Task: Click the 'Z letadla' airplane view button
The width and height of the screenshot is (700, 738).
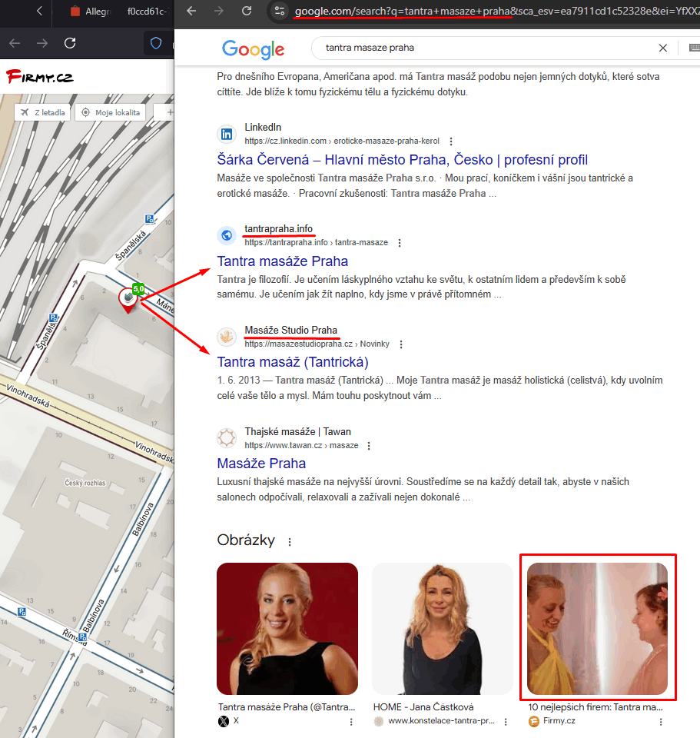Action: pos(42,111)
